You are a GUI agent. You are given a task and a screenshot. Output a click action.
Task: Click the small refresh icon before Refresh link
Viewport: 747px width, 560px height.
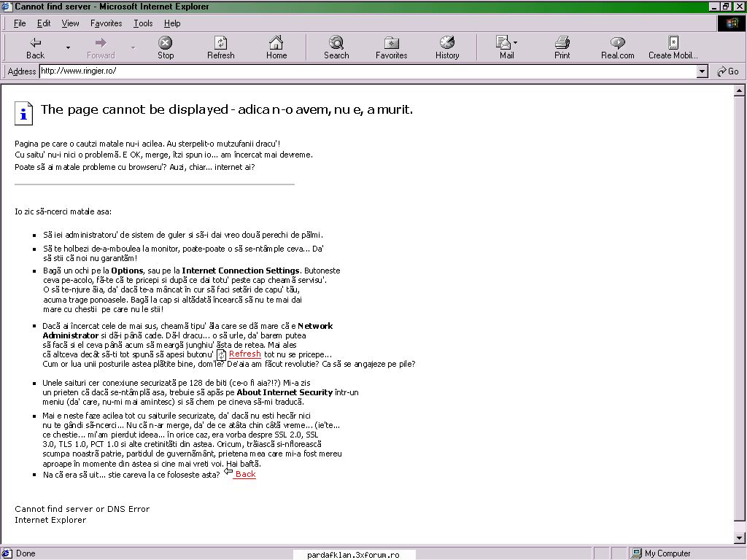222,355
